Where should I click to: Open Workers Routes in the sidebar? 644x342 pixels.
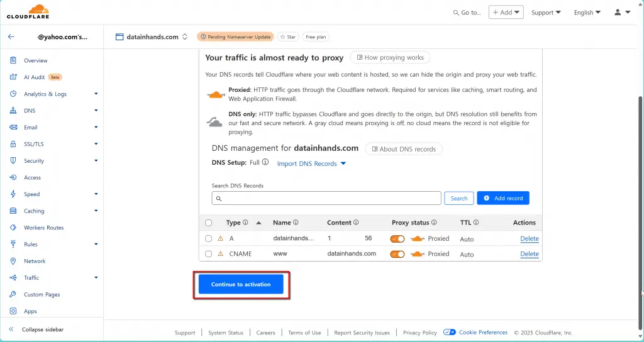point(43,228)
